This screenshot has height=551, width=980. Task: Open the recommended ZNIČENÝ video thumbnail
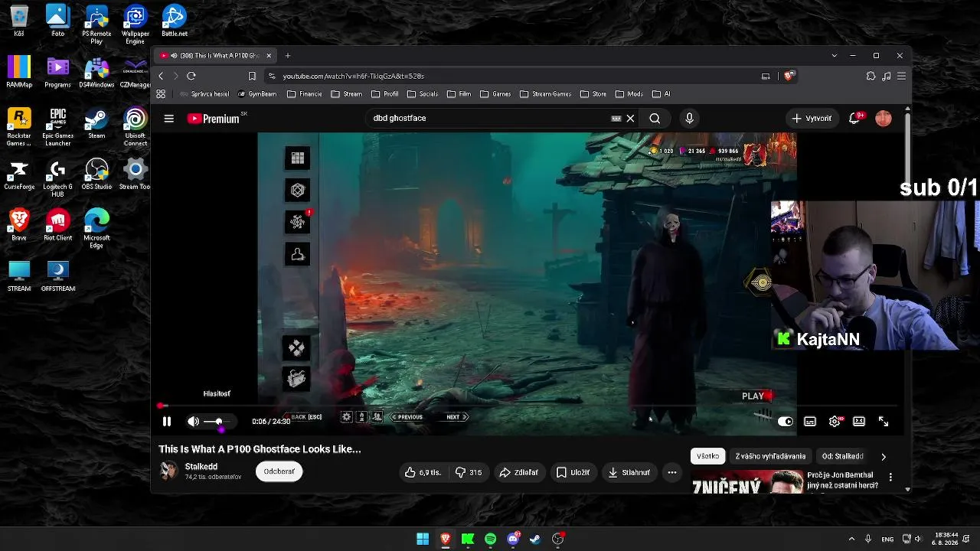pos(746,483)
